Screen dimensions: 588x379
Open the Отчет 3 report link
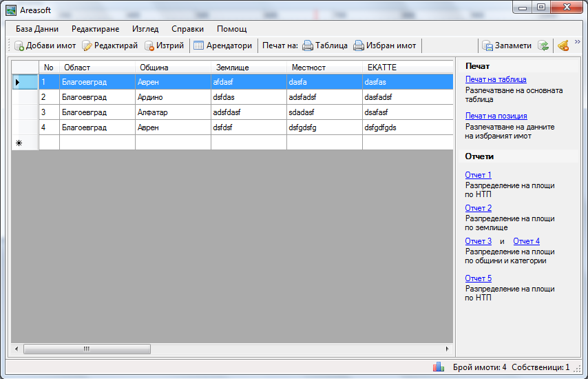pyautogui.click(x=478, y=241)
